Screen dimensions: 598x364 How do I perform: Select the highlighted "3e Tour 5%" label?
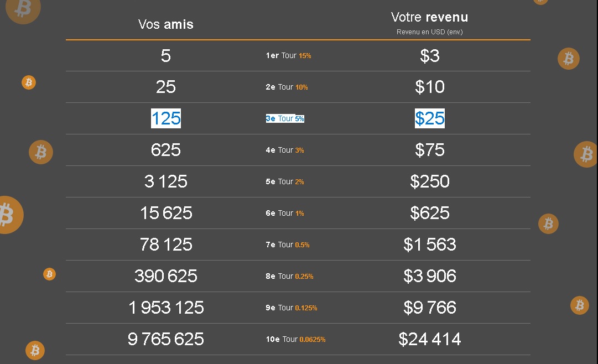click(x=285, y=119)
